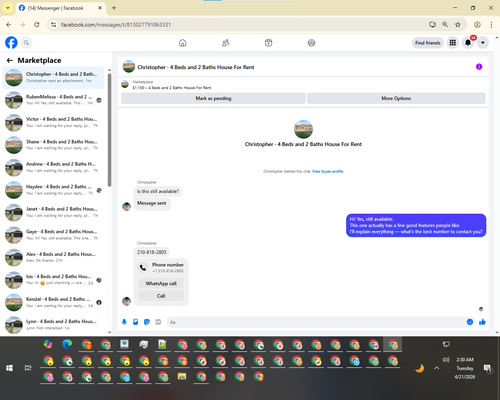Image resolution: width=500 pixels, height=400 pixels.
Task: Click the phone handset icon in attachment
Action: [x=143, y=267]
